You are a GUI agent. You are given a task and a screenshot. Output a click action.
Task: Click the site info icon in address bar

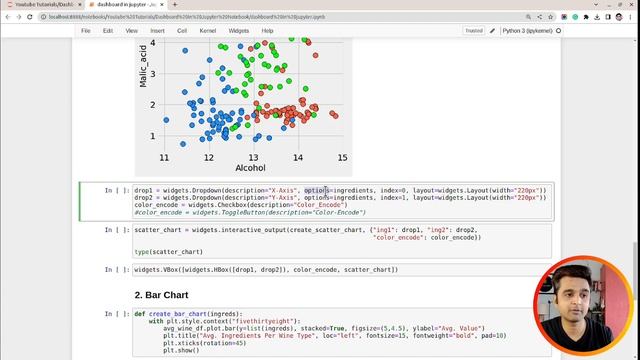(43, 17)
